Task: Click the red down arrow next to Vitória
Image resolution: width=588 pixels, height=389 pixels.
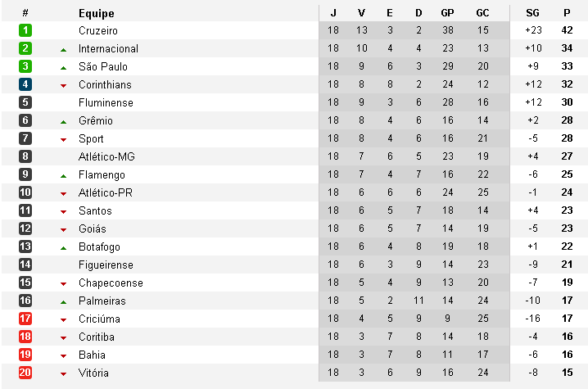Action: point(63,373)
